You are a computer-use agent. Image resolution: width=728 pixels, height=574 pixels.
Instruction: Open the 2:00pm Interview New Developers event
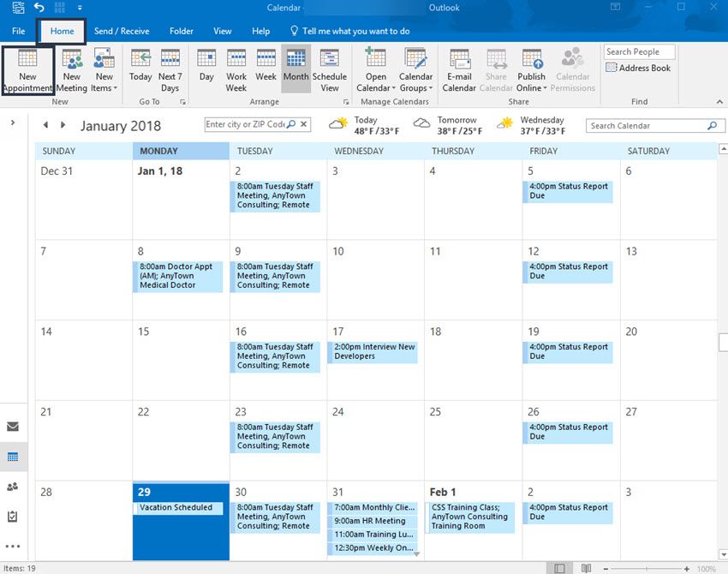[x=373, y=351]
